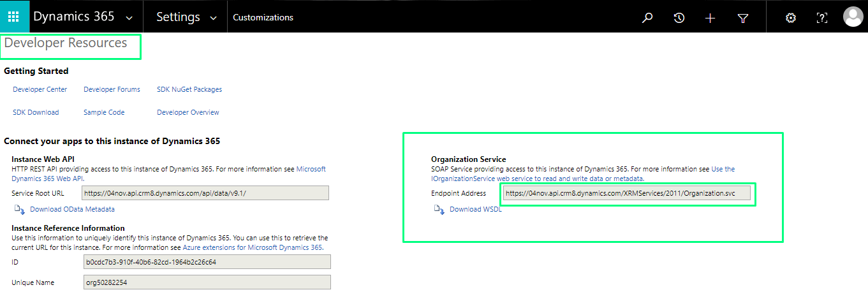Open the Developer Center link
Viewport: 868px width, 299px height.
pos(40,89)
